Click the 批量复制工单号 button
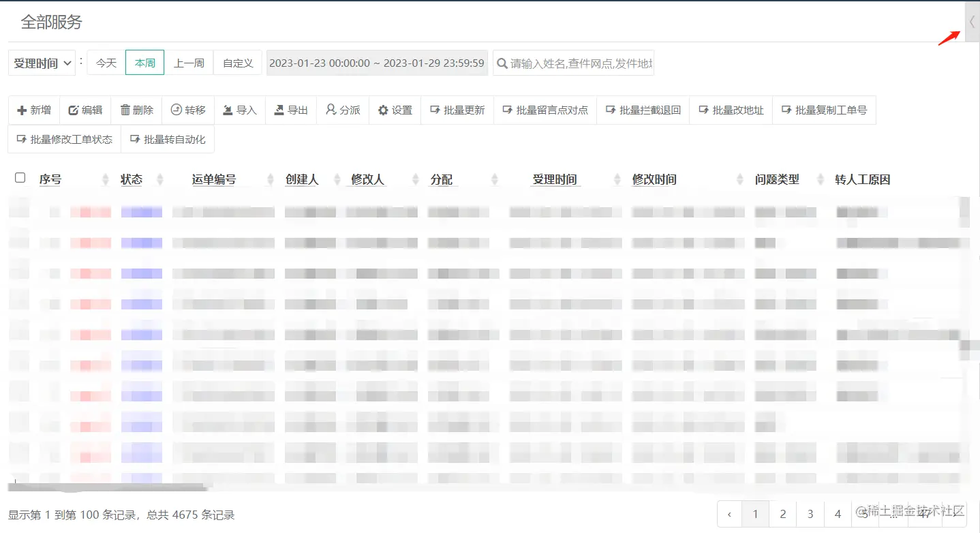 pos(824,110)
